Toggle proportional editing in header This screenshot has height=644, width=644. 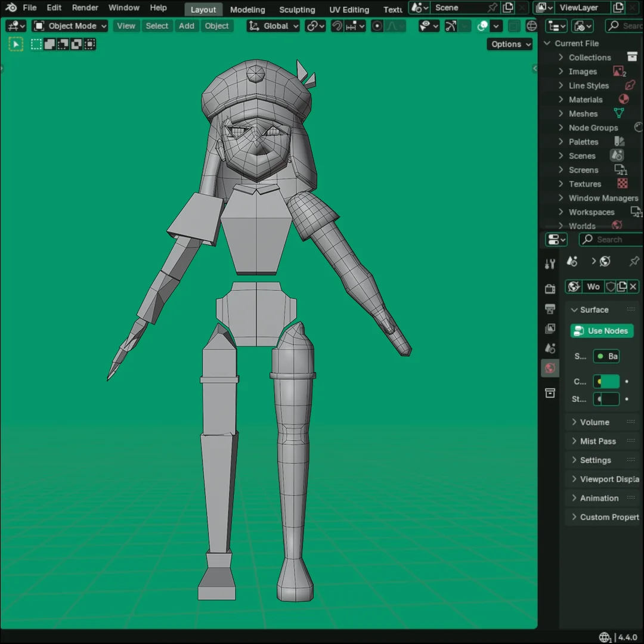tap(377, 26)
